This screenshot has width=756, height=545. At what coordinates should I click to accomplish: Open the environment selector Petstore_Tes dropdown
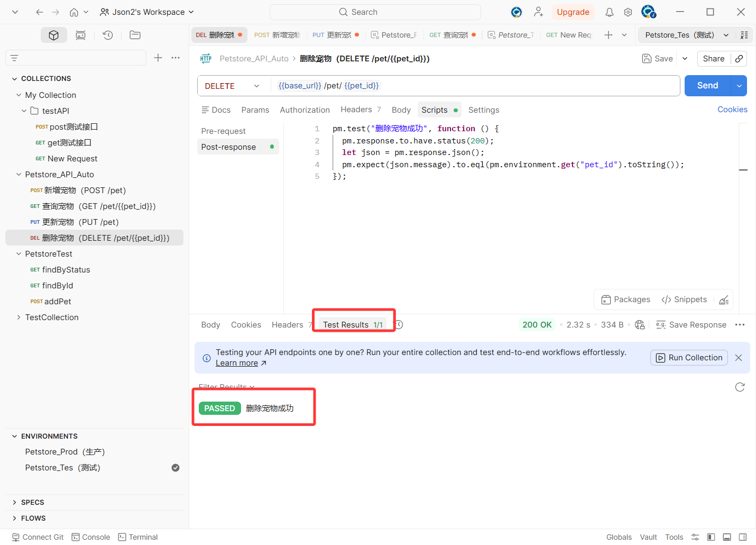click(687, 35)
